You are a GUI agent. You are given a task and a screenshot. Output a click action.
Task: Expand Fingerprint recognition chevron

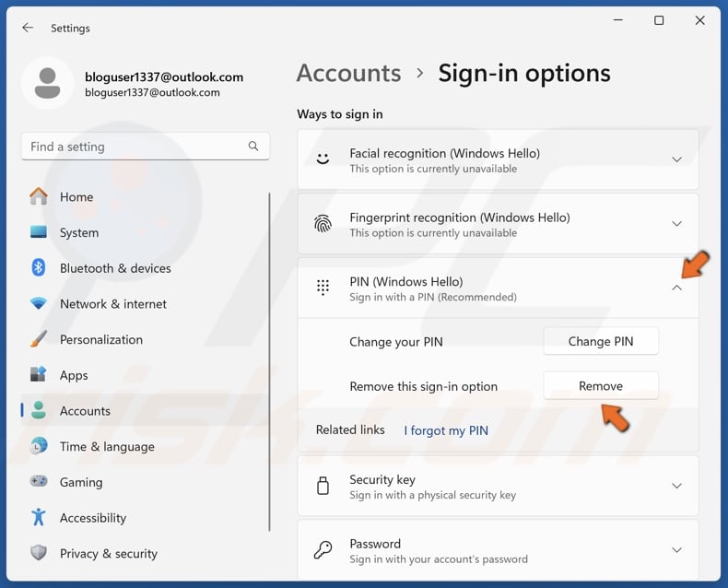click(x=677, y=224)
